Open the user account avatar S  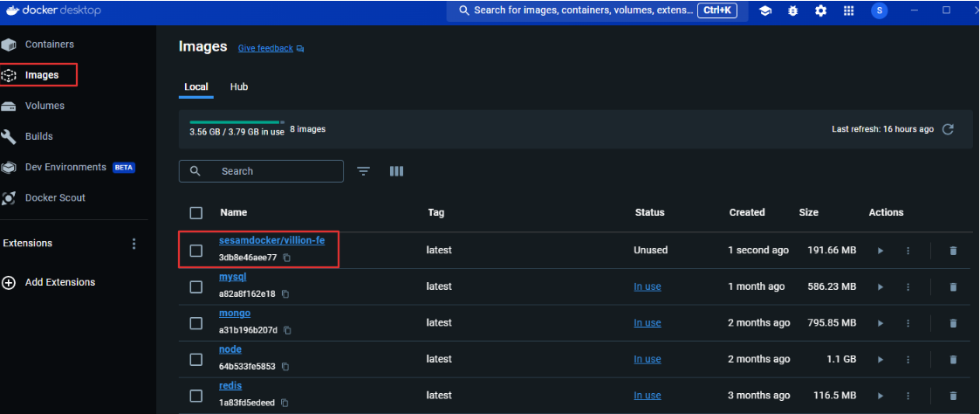(880, 10)
